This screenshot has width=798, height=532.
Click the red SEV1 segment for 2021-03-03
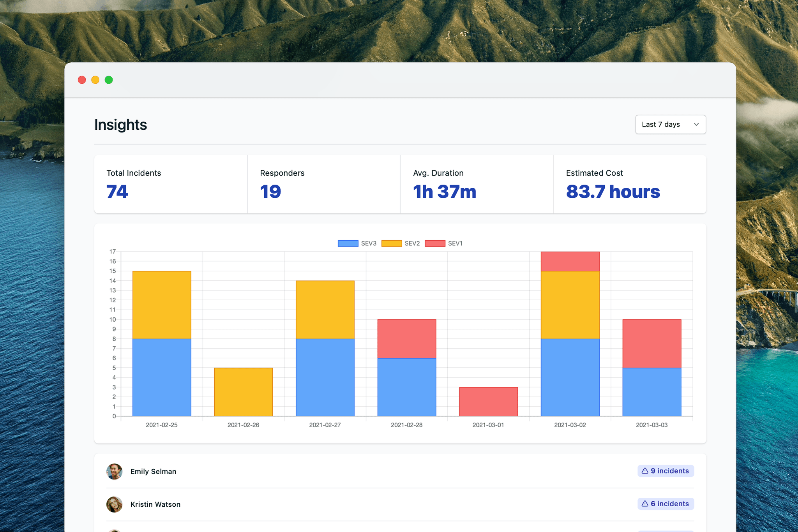tap(652, 344)
